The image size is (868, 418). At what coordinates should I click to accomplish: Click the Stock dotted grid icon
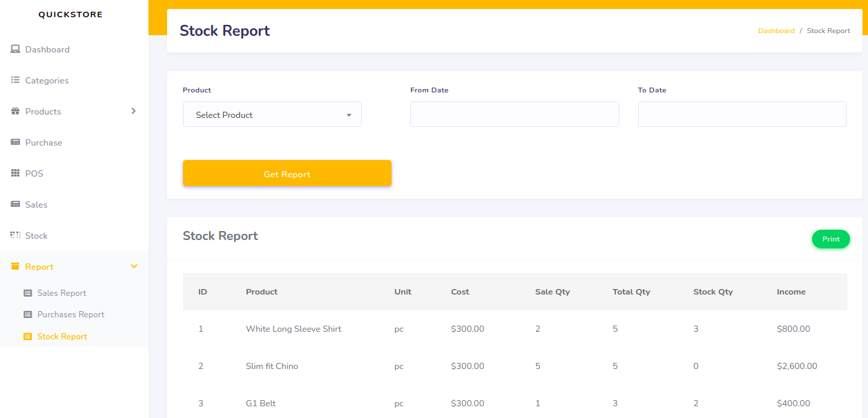point(15,235)
